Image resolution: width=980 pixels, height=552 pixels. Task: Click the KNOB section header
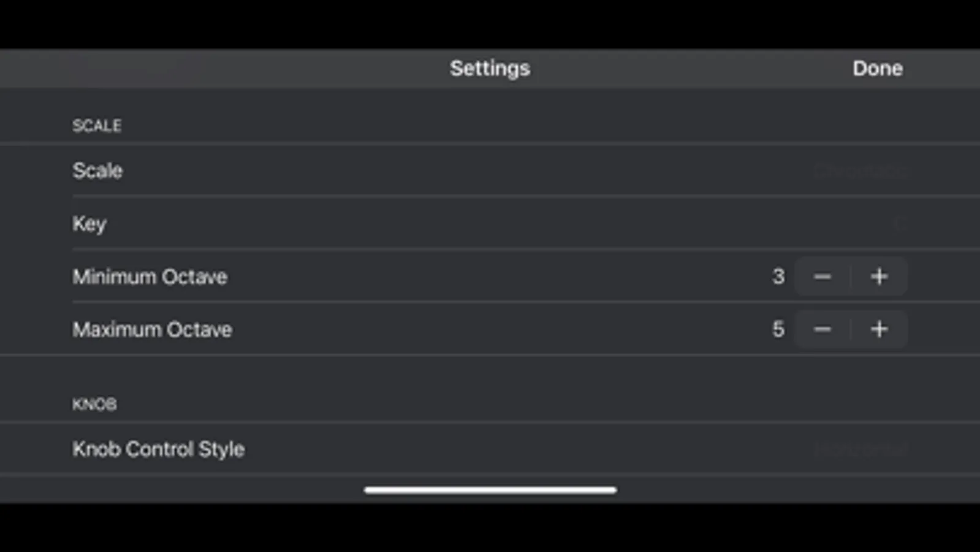click(x=94, y=404)
